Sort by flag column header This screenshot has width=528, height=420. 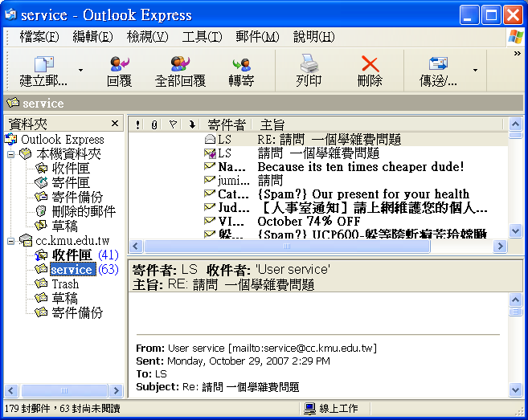(x=173, y=124)
